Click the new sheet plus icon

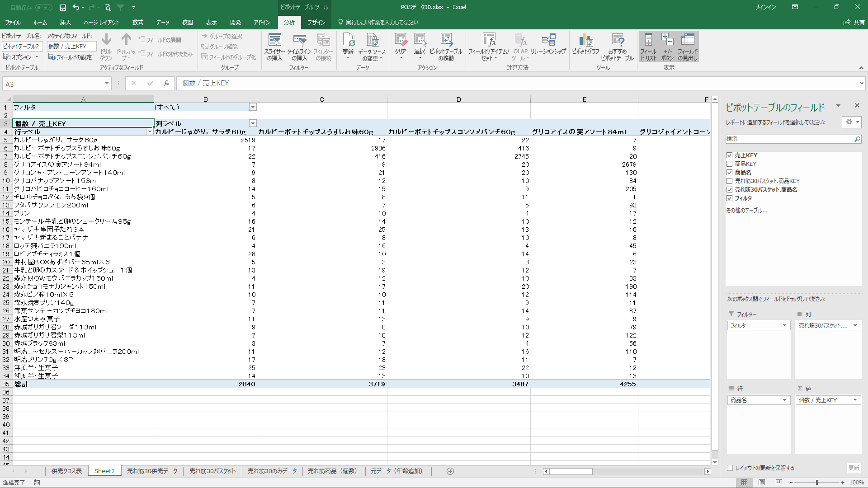450,471
